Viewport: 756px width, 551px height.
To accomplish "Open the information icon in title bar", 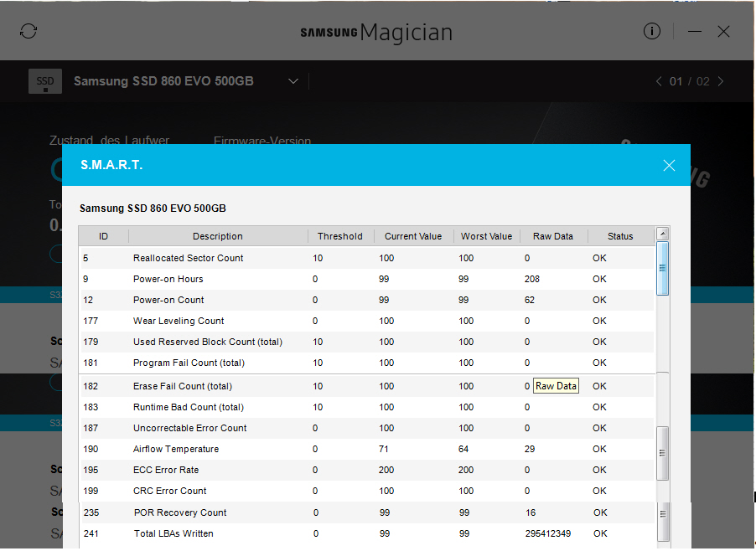I will tap(652, 31).
